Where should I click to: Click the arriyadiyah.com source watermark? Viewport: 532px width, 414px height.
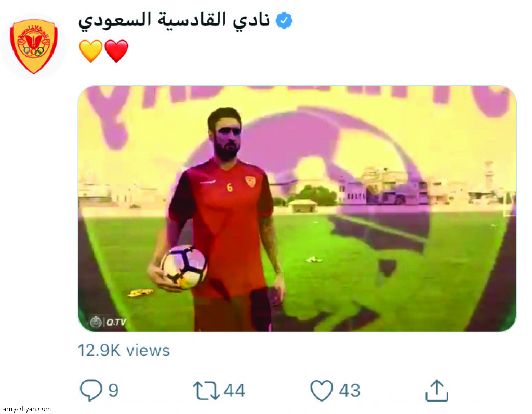(x=26, y=409)
